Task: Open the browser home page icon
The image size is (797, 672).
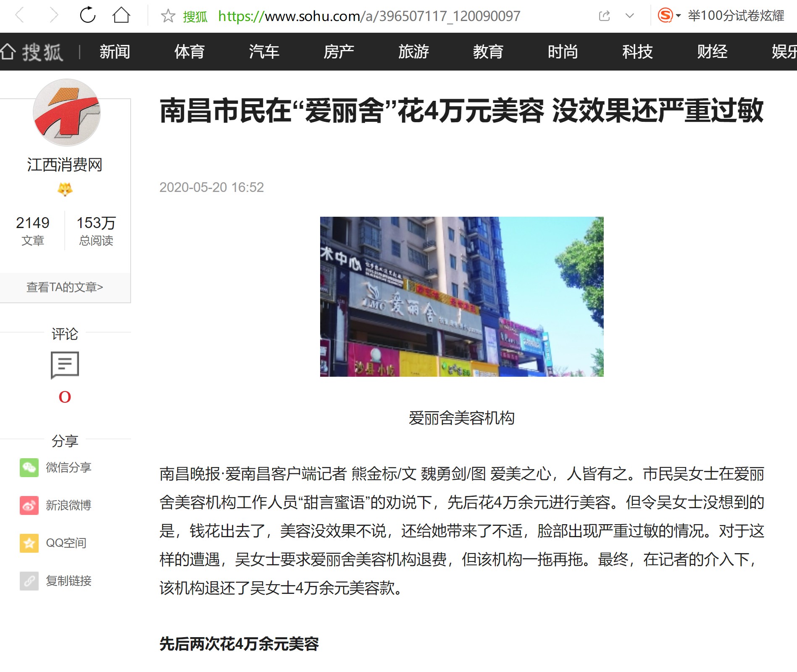Action: (x=121, y=15)
